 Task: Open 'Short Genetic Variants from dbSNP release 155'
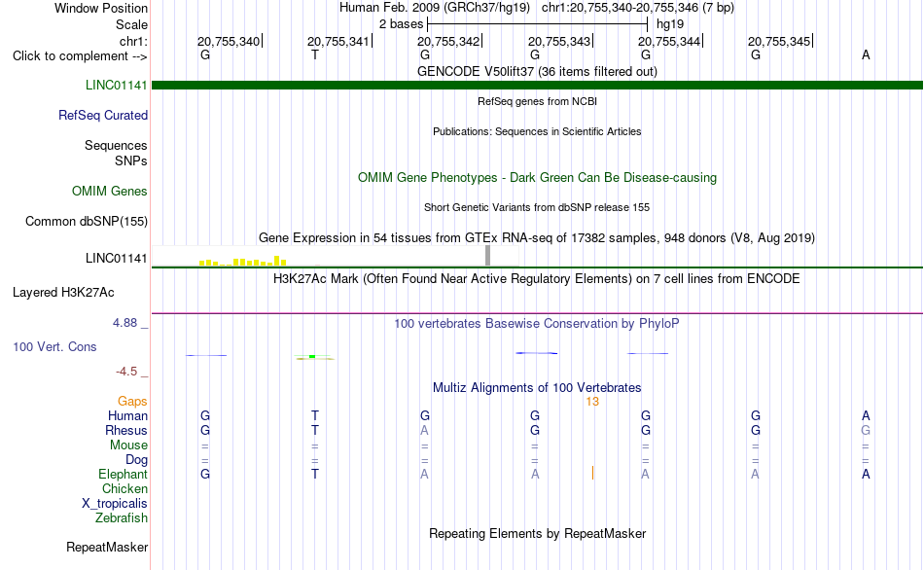537,207
